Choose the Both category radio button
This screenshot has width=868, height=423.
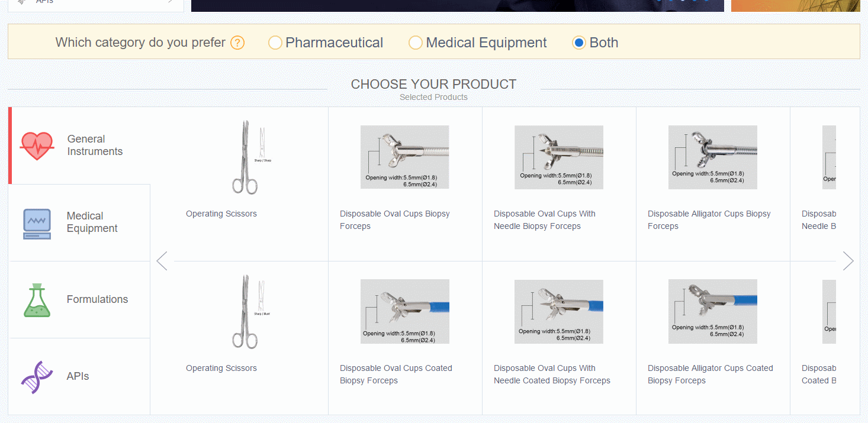click(579, 43)
